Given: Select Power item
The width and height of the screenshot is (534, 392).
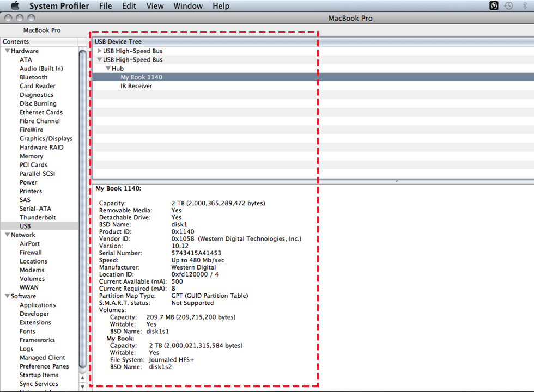Looking at the screenshot, I should click(x=28, y=182).
